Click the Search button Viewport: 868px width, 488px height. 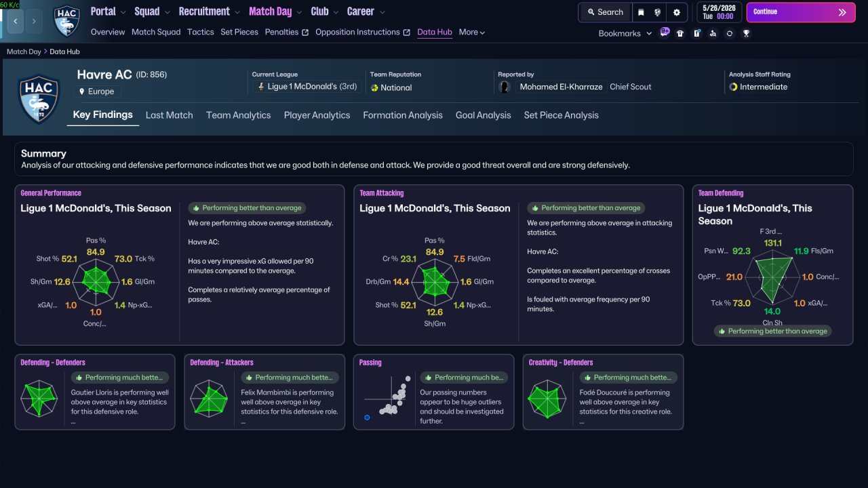tap(605, 12)
